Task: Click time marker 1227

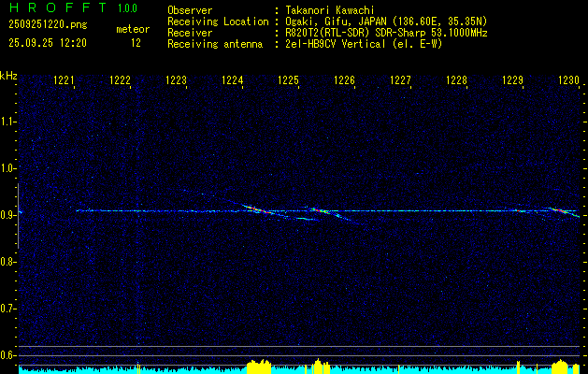Action: (400, 80)
